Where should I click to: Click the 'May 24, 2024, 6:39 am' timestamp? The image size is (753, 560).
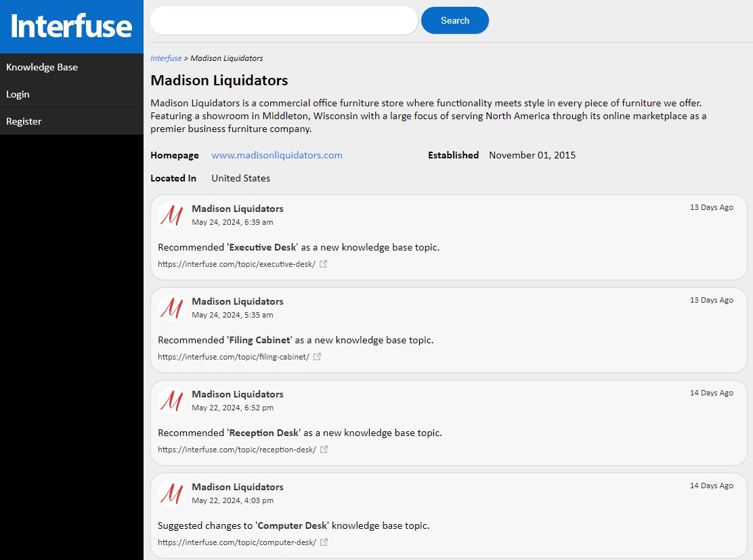click(232, 222)
